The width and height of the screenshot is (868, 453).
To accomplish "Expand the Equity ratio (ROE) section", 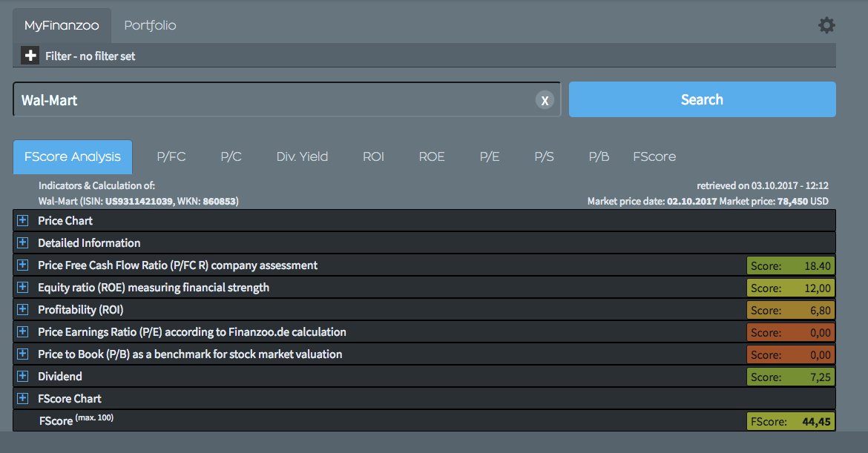I will tap(22, 287).
